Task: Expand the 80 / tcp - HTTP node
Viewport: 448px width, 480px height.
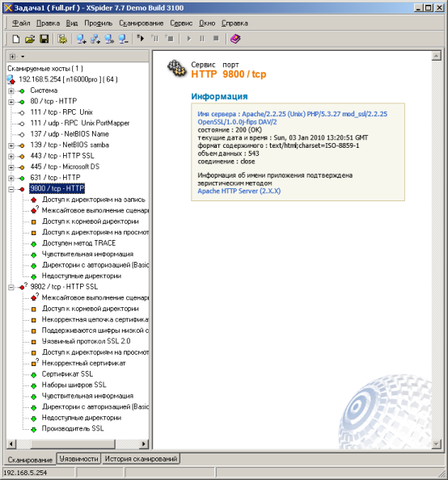Action: (11, 102)
